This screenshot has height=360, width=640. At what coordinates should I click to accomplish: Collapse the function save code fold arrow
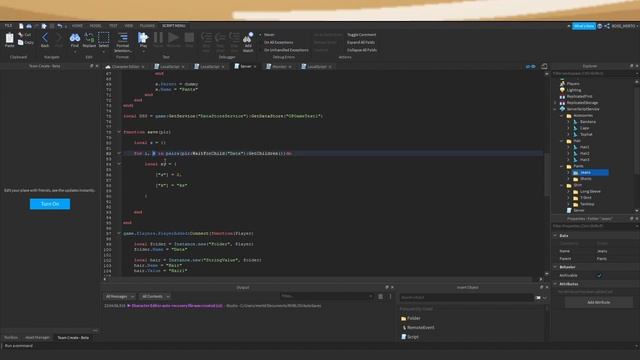119,132
